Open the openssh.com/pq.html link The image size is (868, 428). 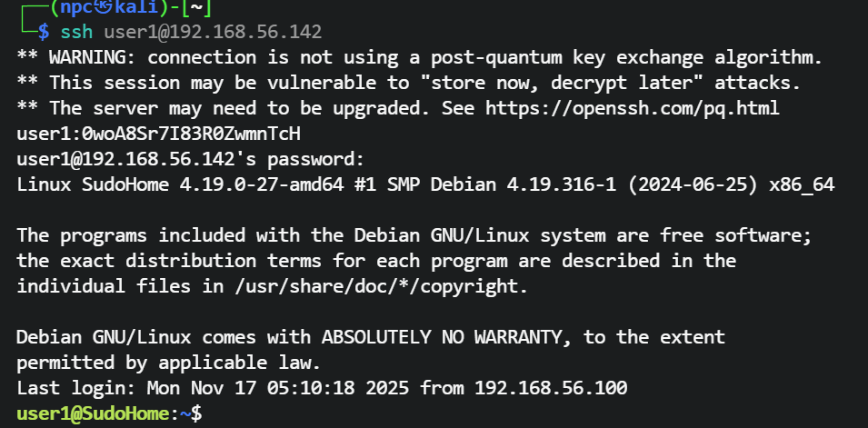tap(633, 108)
